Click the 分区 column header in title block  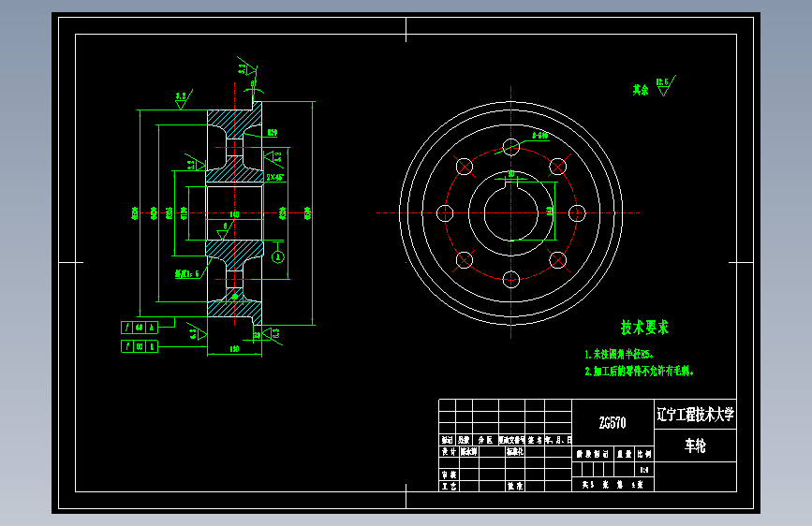485,440
